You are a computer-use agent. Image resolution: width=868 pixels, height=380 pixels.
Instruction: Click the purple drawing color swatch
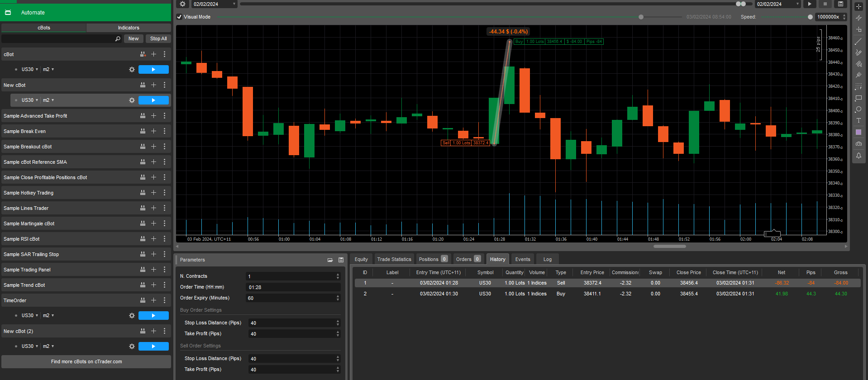pos(858,132)
